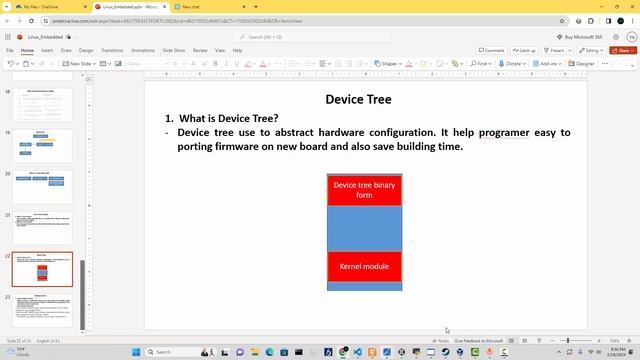Click the Normal view icon in status bar
640x360 pixels.
[511, 340]
